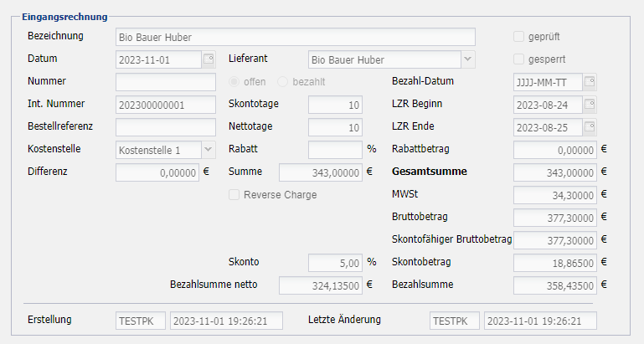Check the Reverse Charge checkbox
Screen dimensions: 644x344
tap(234, 195)
